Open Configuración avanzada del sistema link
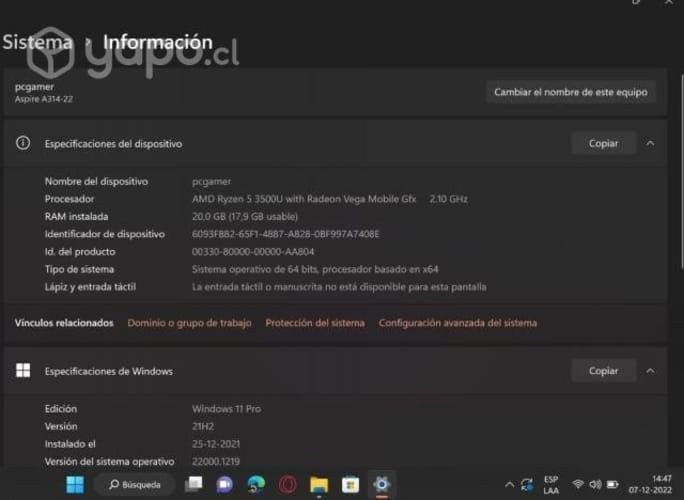 pyautogui.click(x=458, y=323)
